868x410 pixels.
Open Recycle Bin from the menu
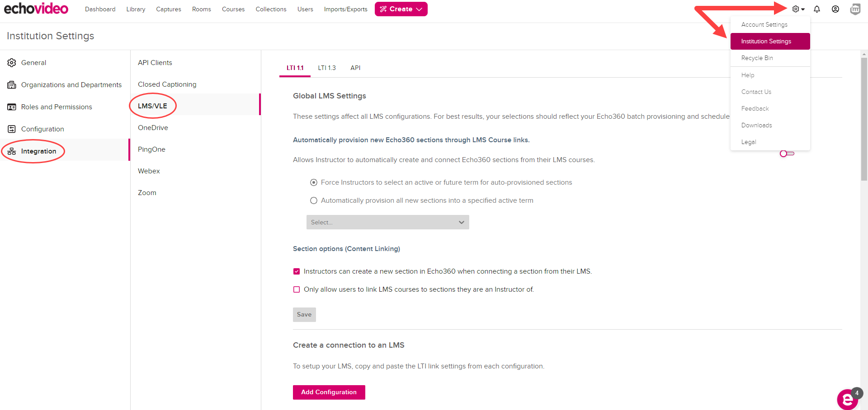tap(770, 58)
